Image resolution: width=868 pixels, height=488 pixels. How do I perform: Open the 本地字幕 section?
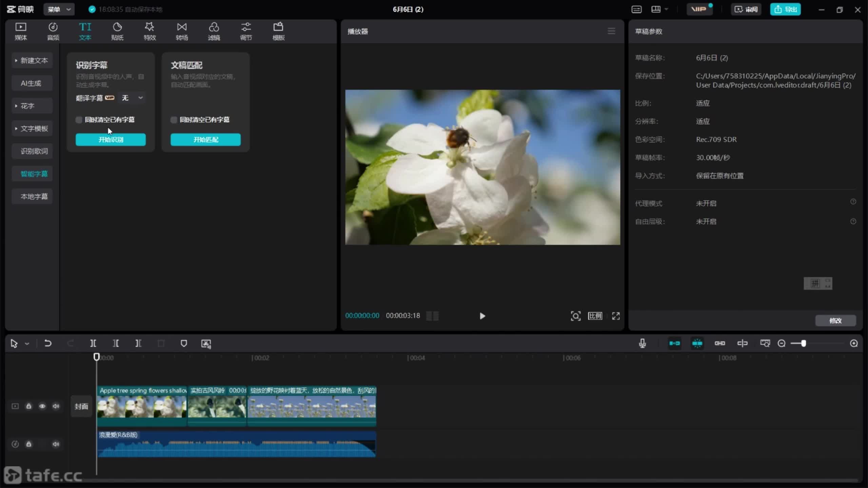coord(32,197)
